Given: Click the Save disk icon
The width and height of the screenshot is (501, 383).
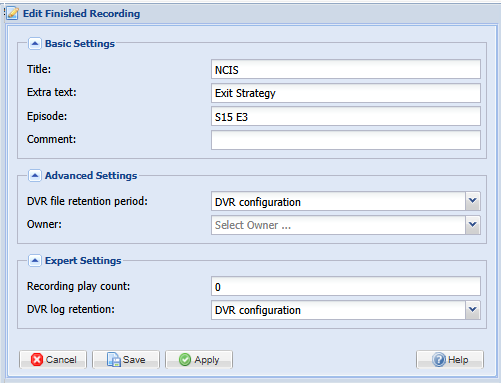Looking at the screenshot, I should [x=114, y=360].
